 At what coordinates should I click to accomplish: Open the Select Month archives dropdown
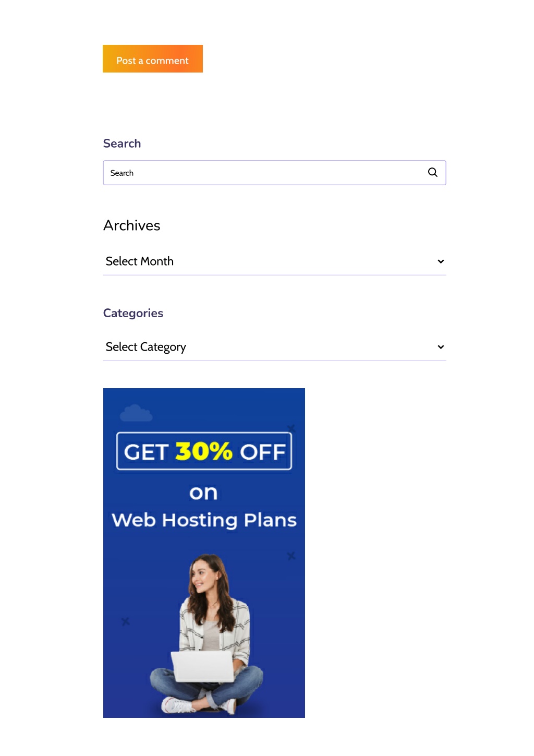pos(274,261)
